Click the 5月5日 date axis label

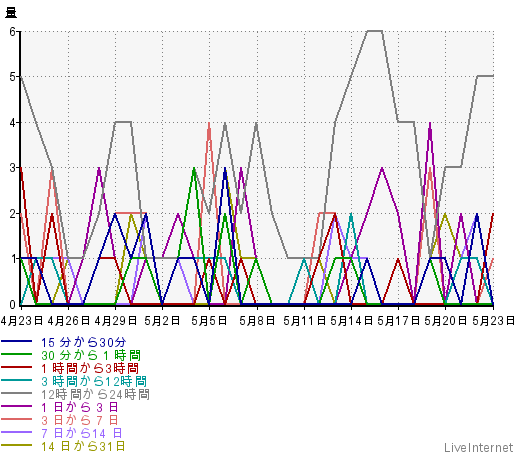click(209, 321)
